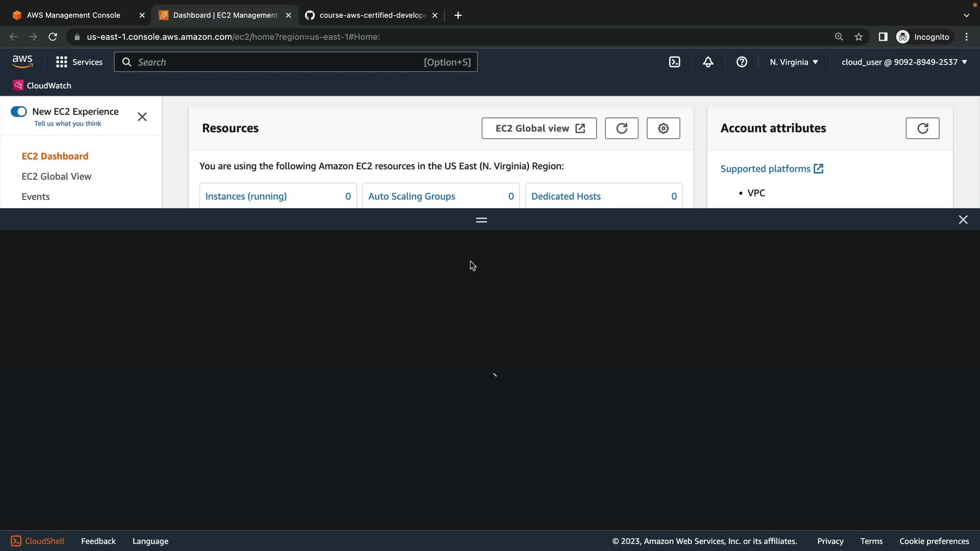Bookmark this page with the star icon
This screenshot has height=551, width=980.
coord(859,37)
